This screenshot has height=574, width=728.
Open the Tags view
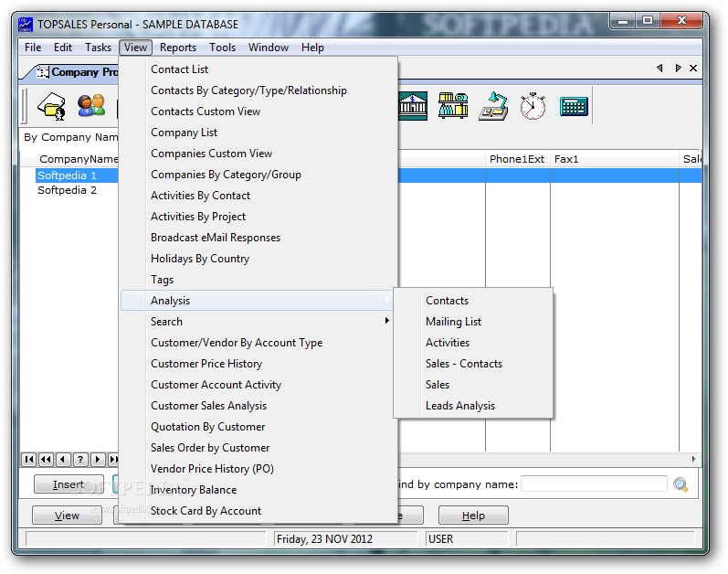tap(258, 280)
